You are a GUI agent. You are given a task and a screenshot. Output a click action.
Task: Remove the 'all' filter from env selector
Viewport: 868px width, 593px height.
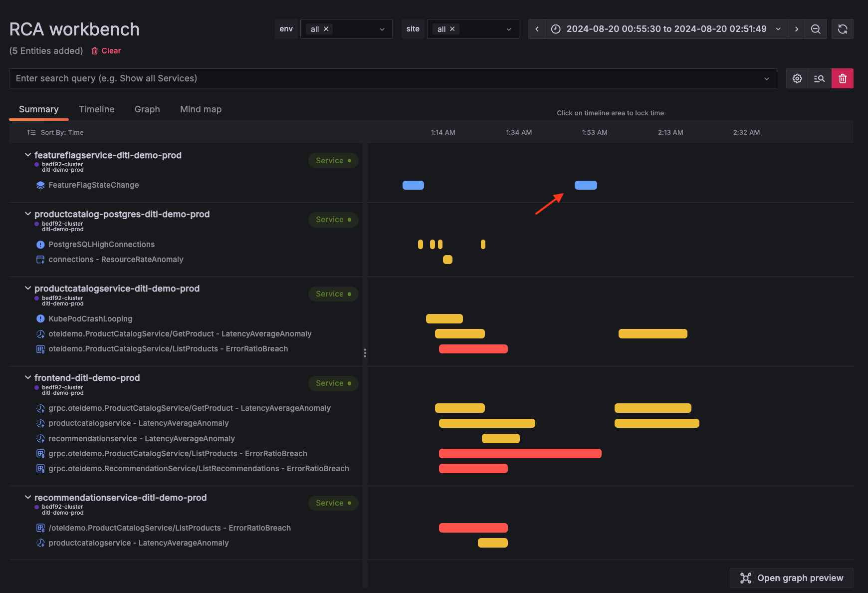[x=326, y=28]
